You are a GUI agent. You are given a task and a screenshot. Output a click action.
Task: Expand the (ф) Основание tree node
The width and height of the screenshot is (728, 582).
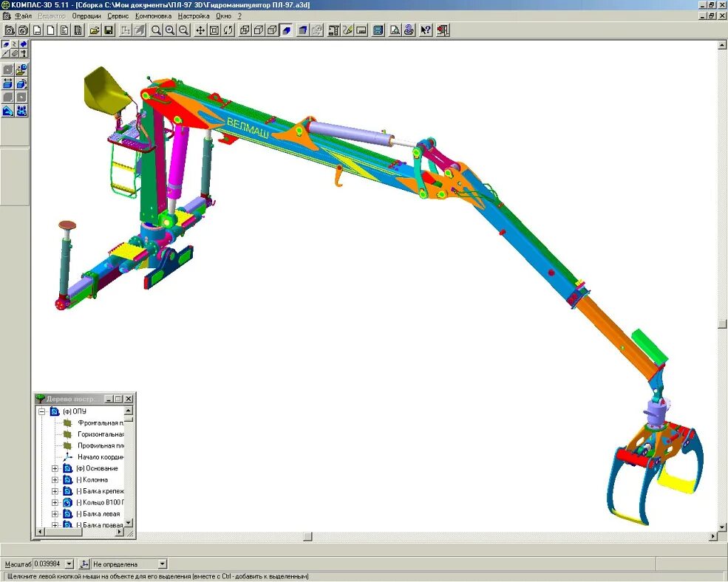[x=55, y=469]
